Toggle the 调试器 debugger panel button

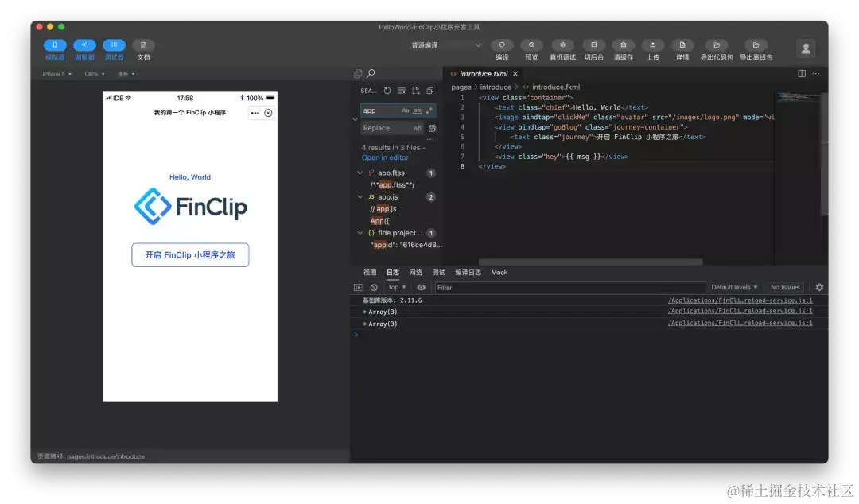(x=114, y=45)
